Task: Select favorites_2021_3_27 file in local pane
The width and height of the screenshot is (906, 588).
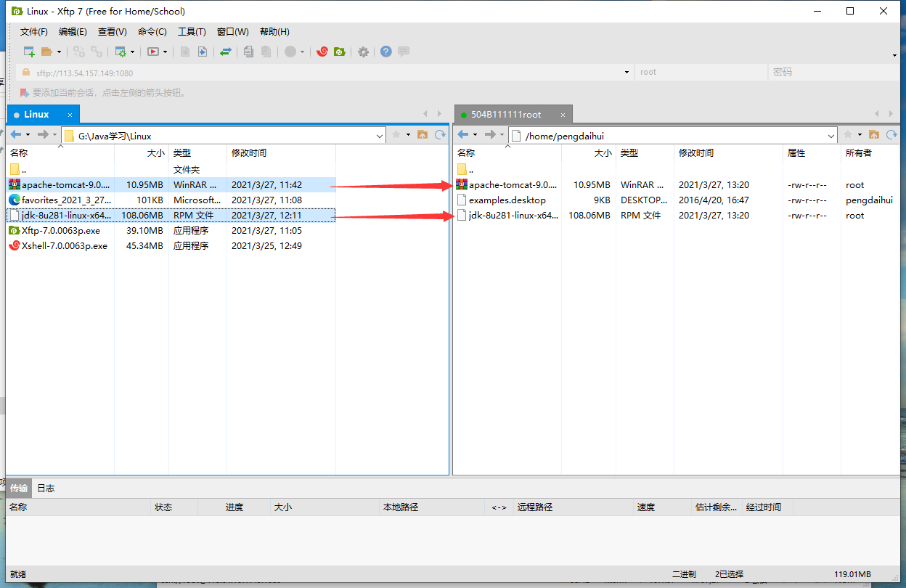Action: tap(67, 200)
